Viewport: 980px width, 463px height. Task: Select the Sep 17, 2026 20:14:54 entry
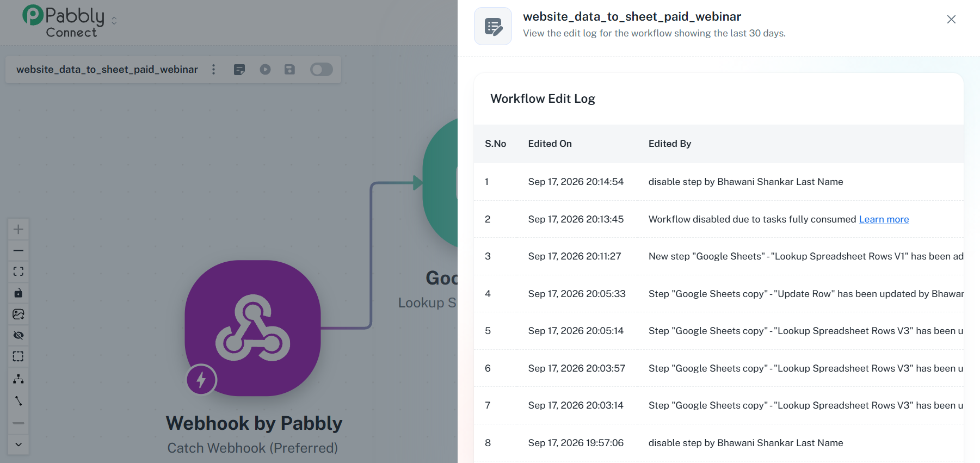[719, 182]
